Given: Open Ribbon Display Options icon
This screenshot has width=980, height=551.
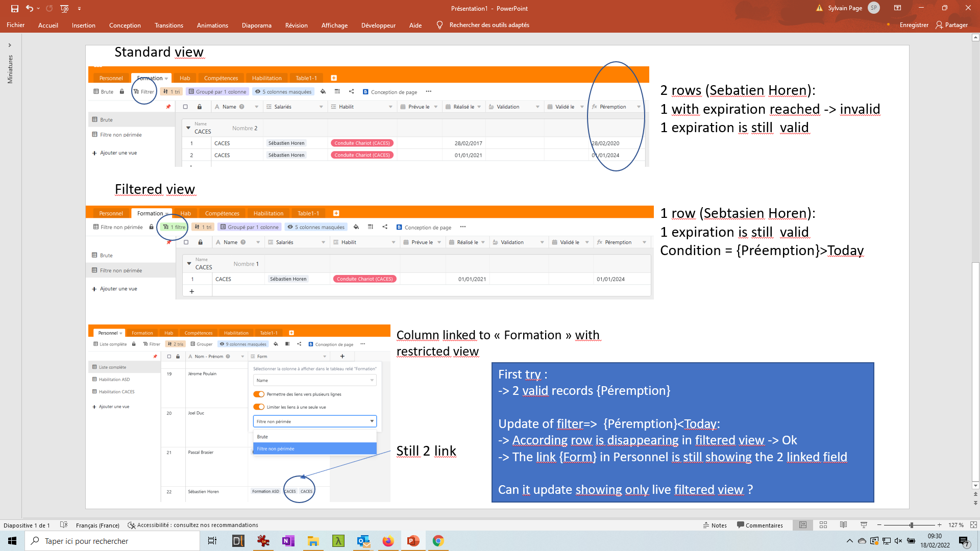Looking at the screenshot, I should coord(897,8).
